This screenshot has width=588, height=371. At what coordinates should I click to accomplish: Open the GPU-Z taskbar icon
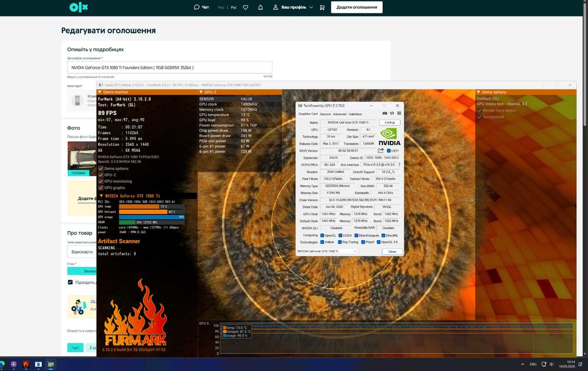pos(51,364)
